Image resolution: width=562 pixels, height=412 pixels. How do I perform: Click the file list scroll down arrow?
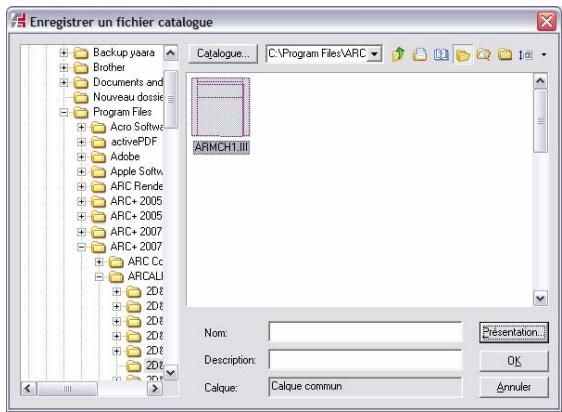pos(540,298)
